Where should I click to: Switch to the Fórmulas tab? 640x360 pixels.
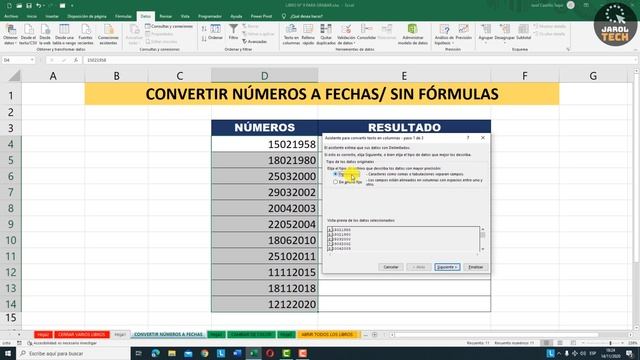[x=123, y=16]
